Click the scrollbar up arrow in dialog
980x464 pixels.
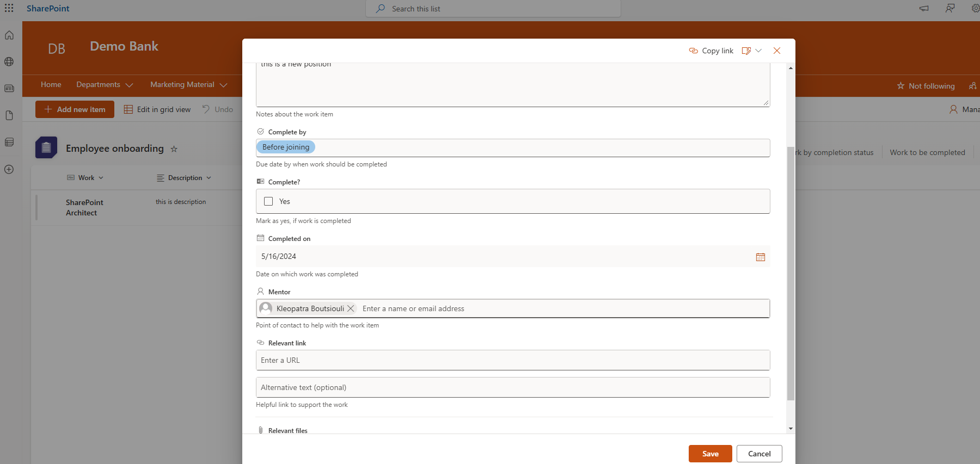pos(791,68)
